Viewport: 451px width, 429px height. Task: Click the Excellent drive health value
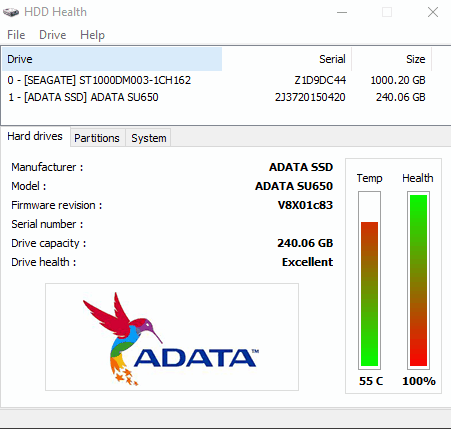coord(307,262)
